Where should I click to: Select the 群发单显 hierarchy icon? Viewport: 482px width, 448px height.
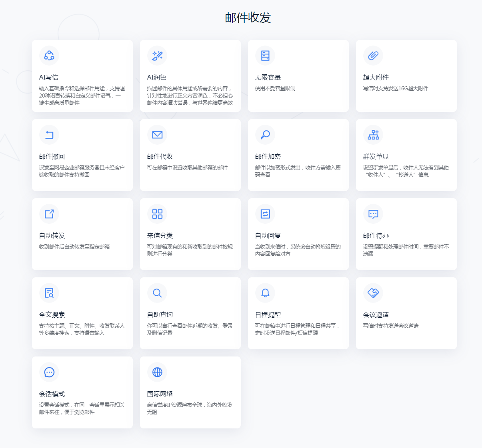point(373,135)
